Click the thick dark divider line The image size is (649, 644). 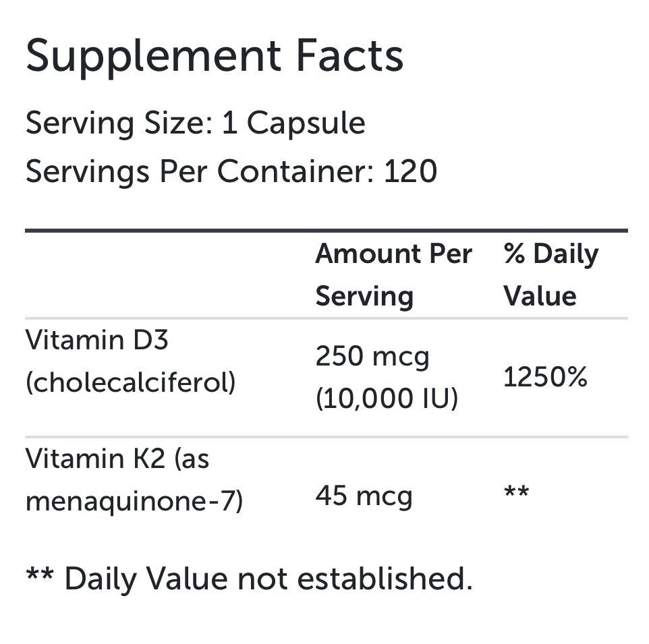pos(326,231)
